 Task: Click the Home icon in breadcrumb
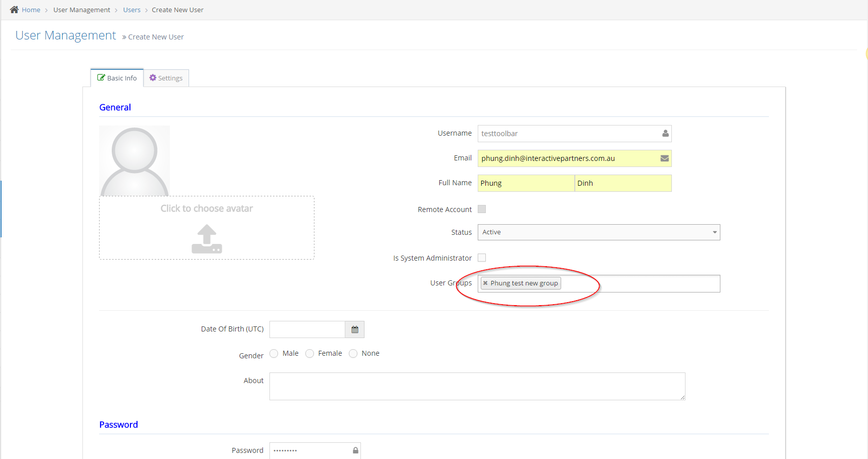point(14,10)
